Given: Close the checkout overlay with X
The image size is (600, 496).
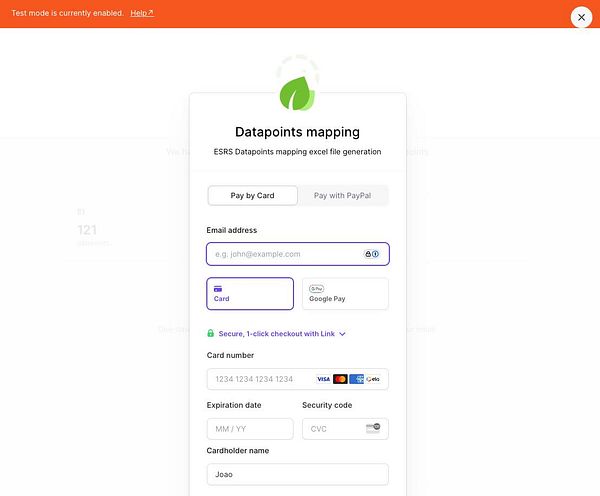Looking at the screenshot, I should pyautogui.click(x=581, y=17).
